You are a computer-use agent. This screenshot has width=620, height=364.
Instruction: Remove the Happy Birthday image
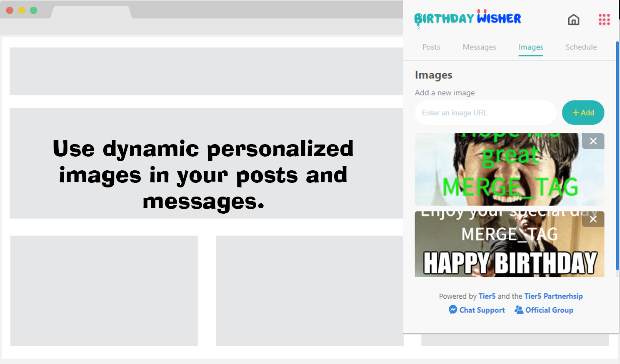[x=593, y=219]
